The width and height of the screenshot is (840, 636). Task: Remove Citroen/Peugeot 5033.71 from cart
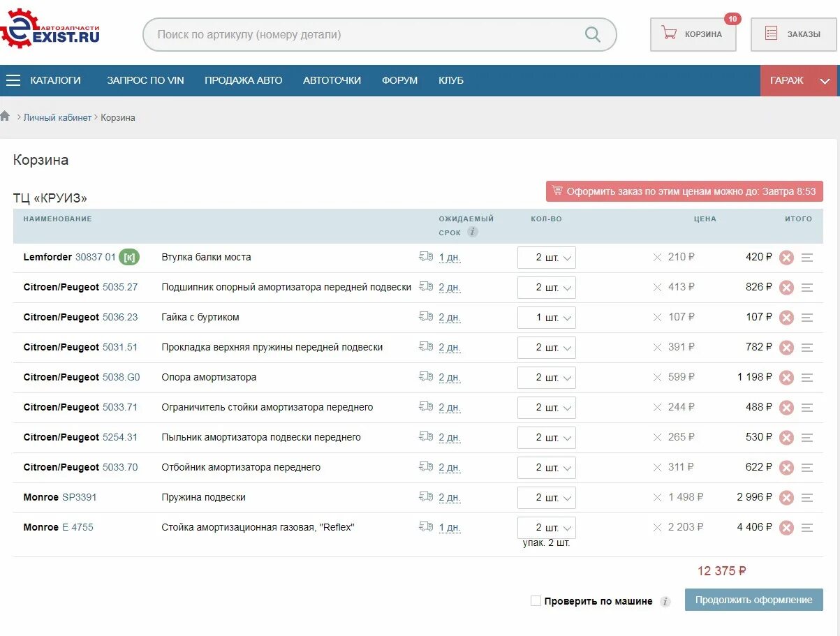point(786,408)
